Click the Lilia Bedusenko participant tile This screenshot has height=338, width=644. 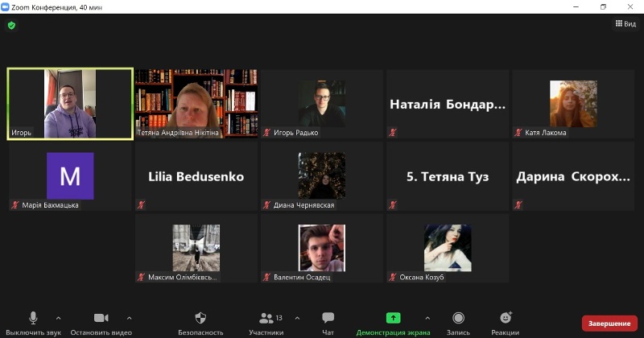[196, 176]
